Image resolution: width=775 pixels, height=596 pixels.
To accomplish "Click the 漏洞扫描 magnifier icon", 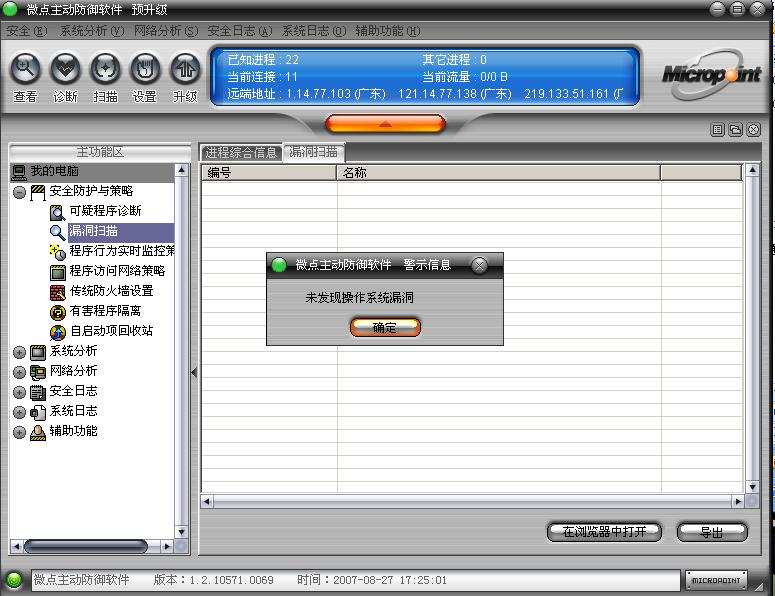I will [57, 232].
